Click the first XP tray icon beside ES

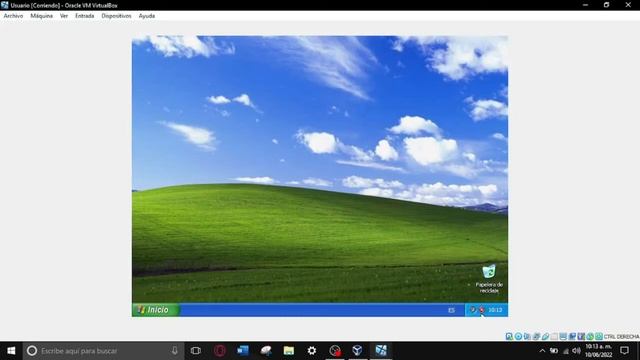click(x=473, y=310)
